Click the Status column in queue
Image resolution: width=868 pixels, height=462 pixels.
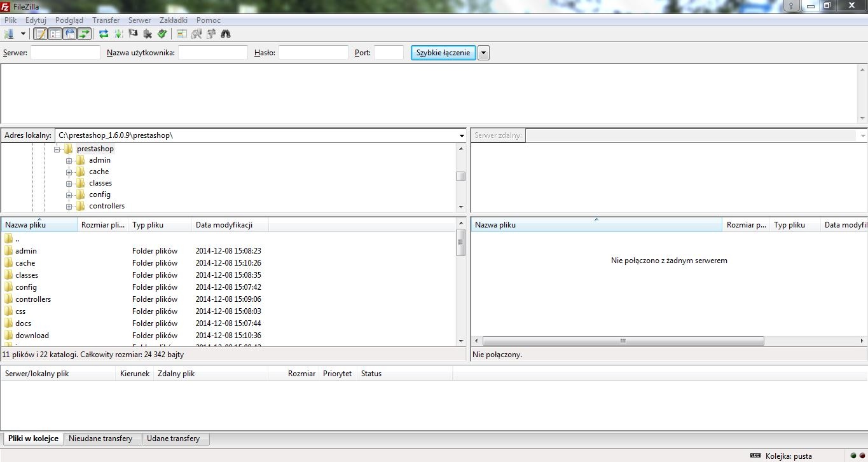coord(404,374)
